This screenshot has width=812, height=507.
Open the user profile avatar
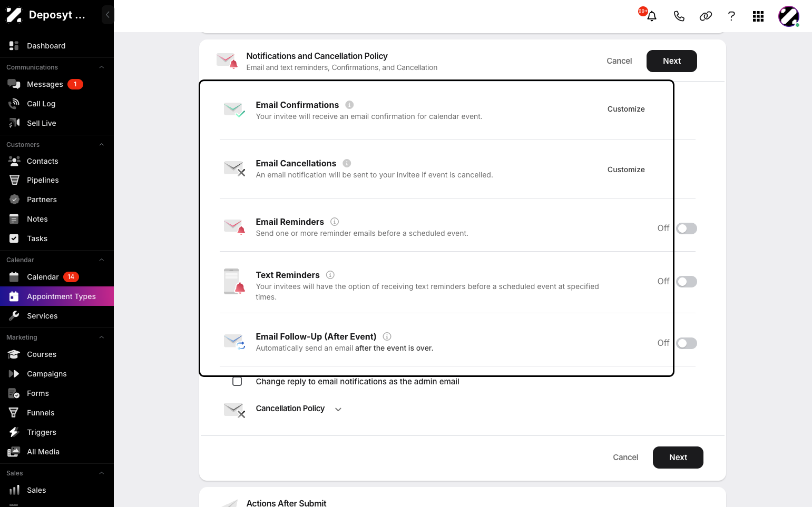[789, 16]
